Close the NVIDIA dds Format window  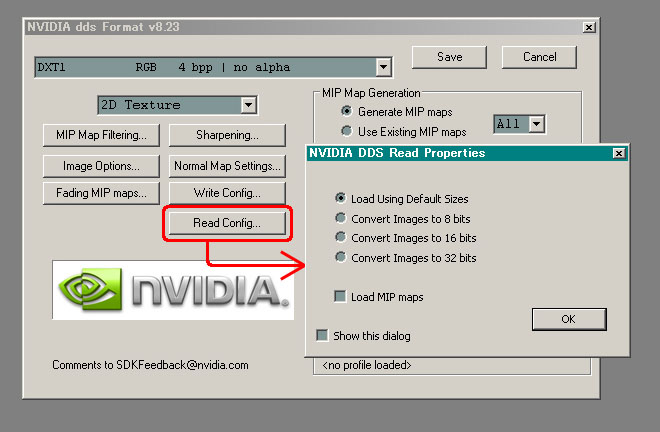click(x=589, y=27)
